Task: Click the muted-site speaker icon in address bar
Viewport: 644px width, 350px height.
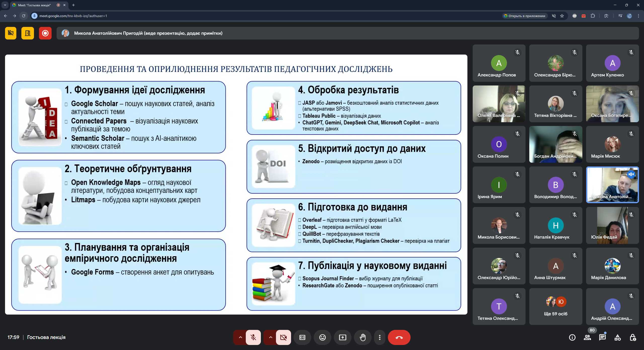Action: [x=554, y=16]
